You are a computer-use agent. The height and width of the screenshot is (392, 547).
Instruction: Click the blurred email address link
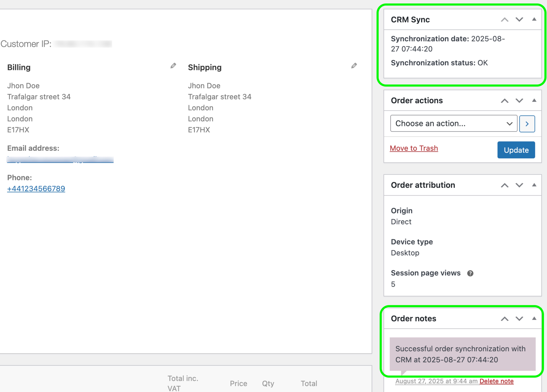[60, 160]
